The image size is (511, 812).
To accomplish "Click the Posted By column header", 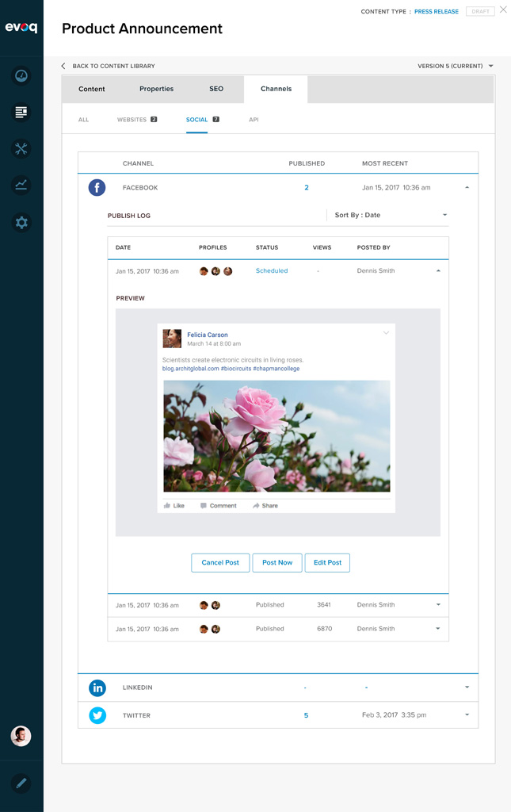I will tap(373, 247).
